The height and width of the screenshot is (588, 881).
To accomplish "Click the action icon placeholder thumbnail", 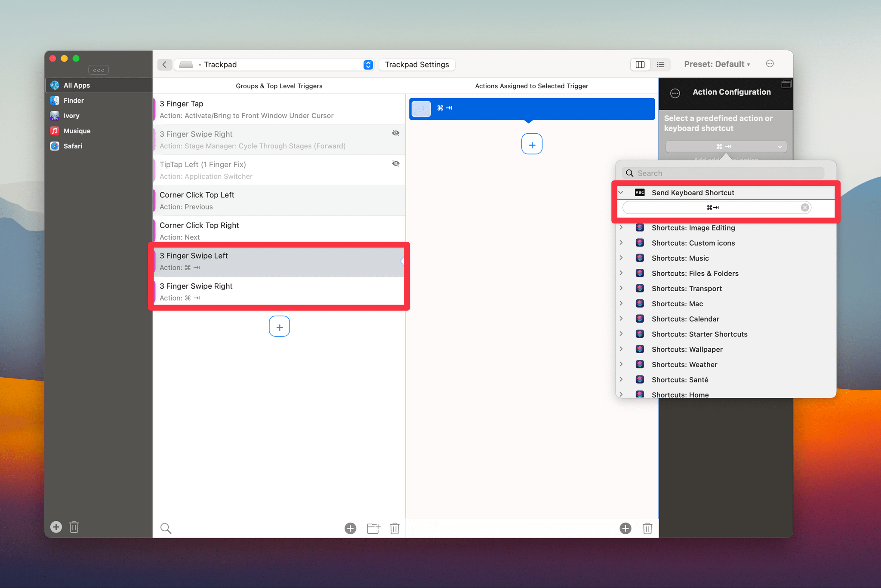I will 421,108.
